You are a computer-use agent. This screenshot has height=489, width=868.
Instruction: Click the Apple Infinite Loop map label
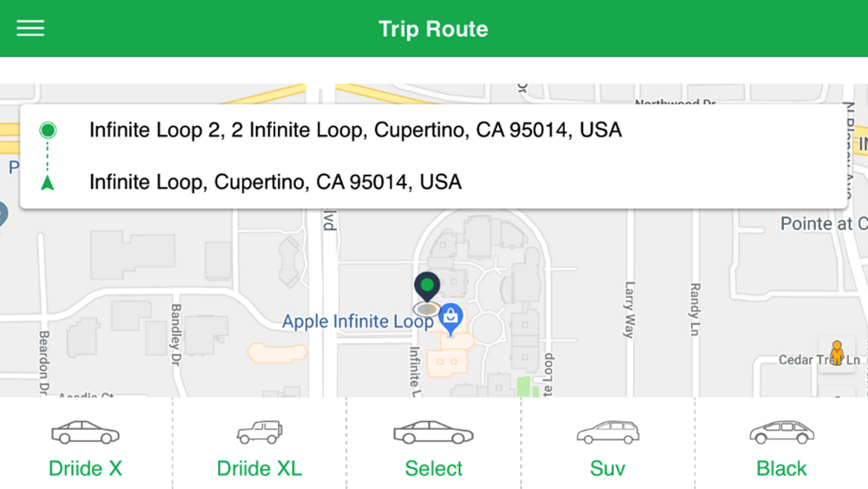click(x=358, y=321)
